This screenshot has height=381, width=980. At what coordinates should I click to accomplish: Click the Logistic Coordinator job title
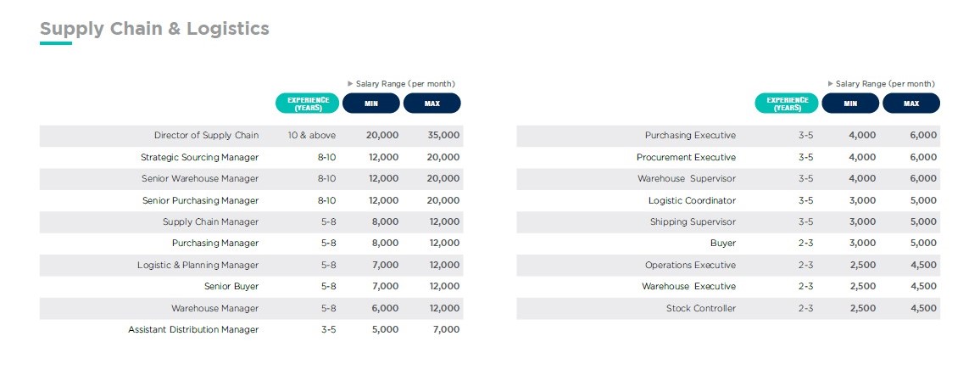(692, 201)
